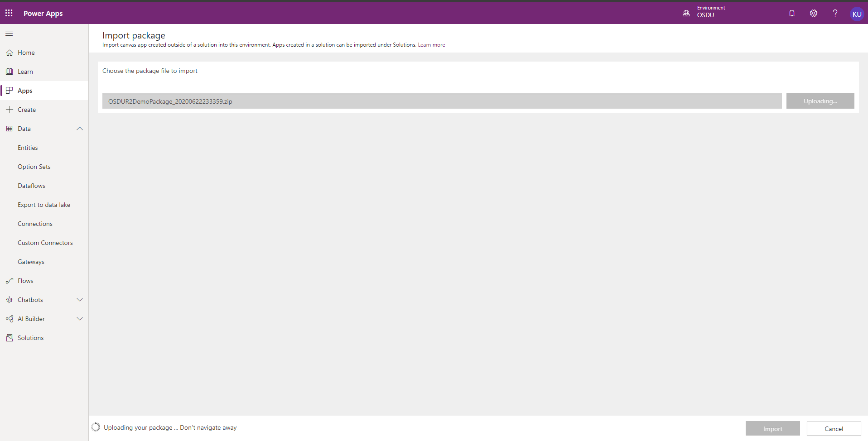Click the Import button
The height and width of the screenshot is (441, 868).
pyautogui.click(x=772, y=429)
